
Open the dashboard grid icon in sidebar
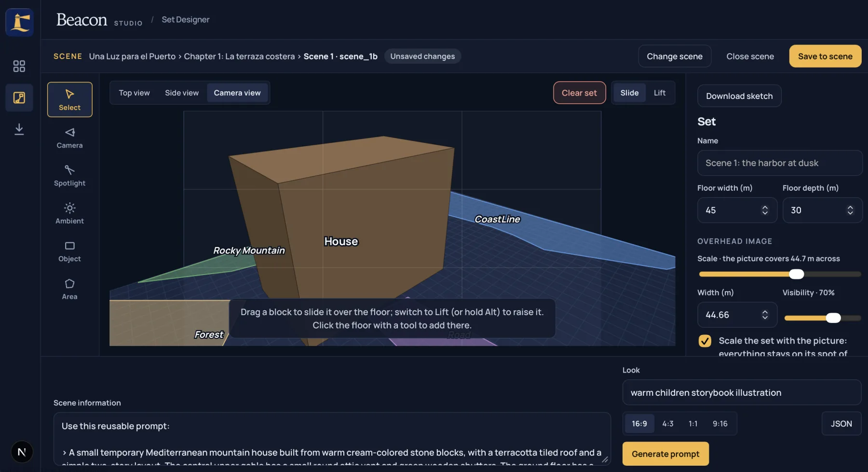(x=19, y=66)
